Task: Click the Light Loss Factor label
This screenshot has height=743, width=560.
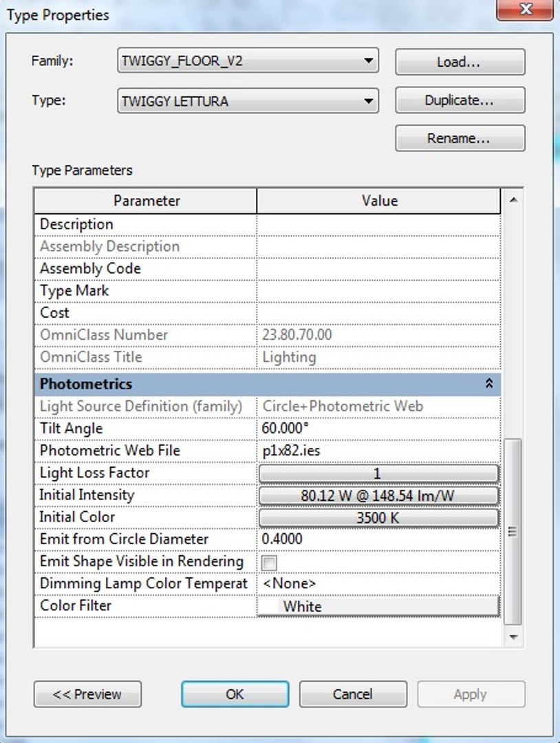Action: pos(94,473)
